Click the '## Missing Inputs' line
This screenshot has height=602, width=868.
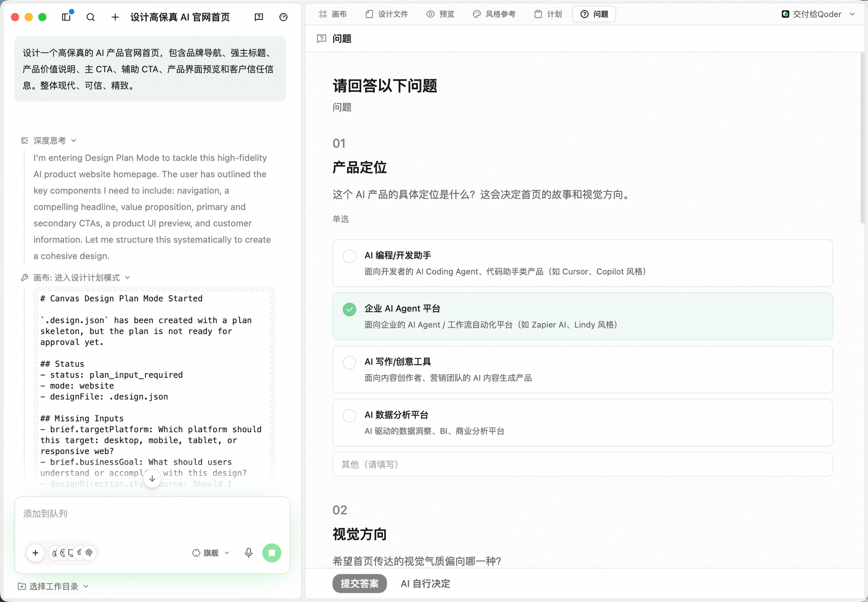coord(82,418)
